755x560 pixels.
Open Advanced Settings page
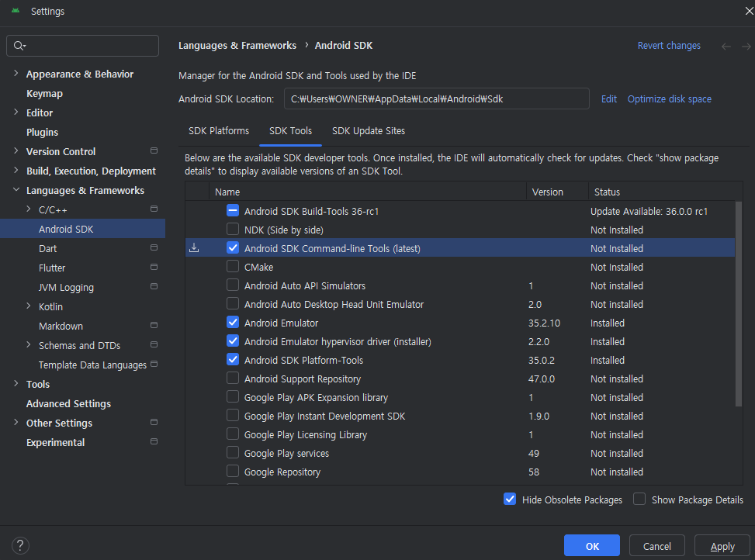coord(68,403)
